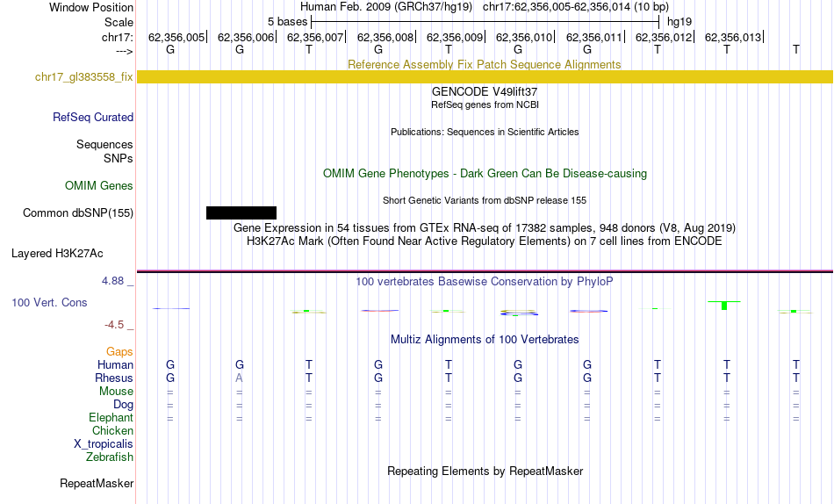Viewport: 834px width, 504px height.
Task: Click Short Genetic Variants from dbSNP title
Action: 485,201
